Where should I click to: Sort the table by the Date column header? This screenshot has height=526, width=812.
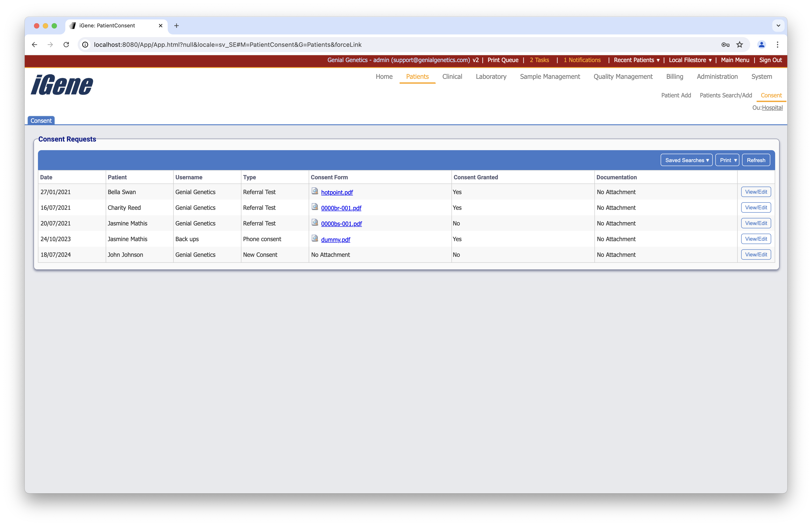pos(46,177)
